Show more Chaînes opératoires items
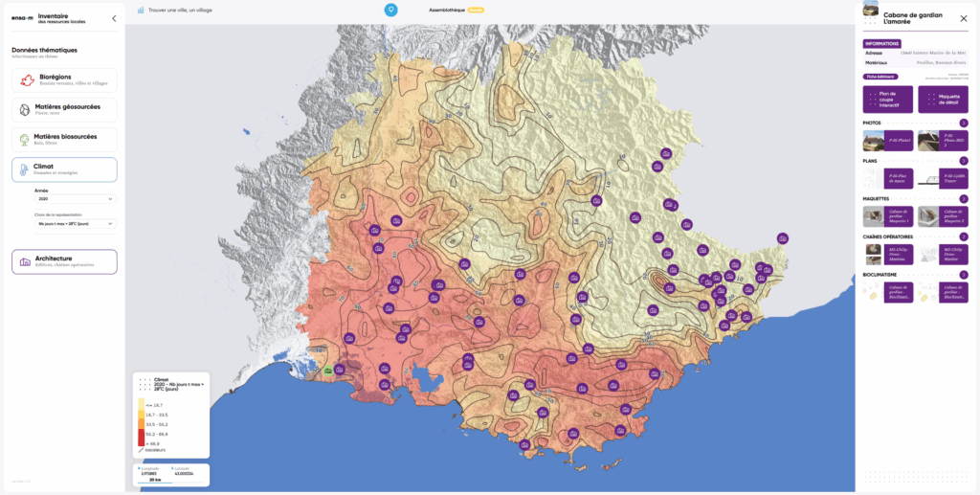Image resolution: width=980 pixels, height=495 pixels. click(x=963, y=236)
